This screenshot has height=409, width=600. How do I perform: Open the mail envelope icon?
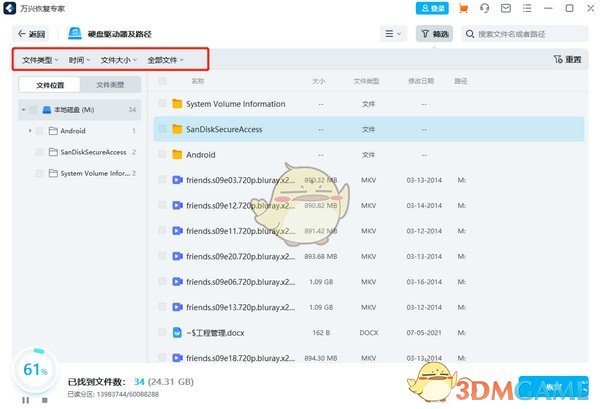click(506, 8)
